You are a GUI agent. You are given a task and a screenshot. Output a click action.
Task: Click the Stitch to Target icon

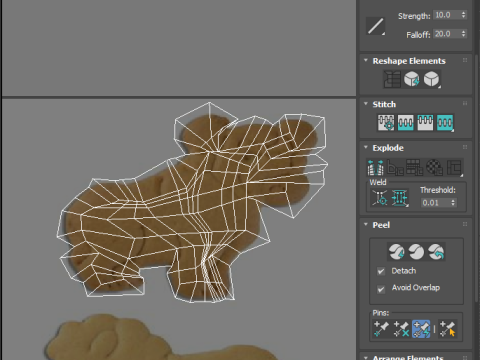pos(386,122)
